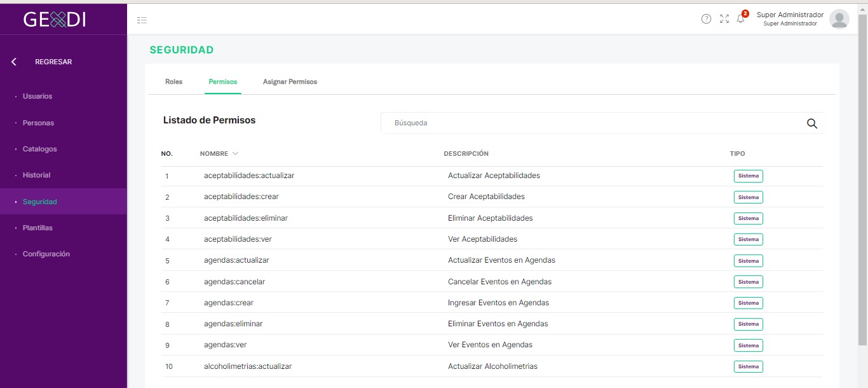Click description Crear Aceptabilidades
Image resolution: width=868 pixels, height=388 pixels.
[486, 197]
